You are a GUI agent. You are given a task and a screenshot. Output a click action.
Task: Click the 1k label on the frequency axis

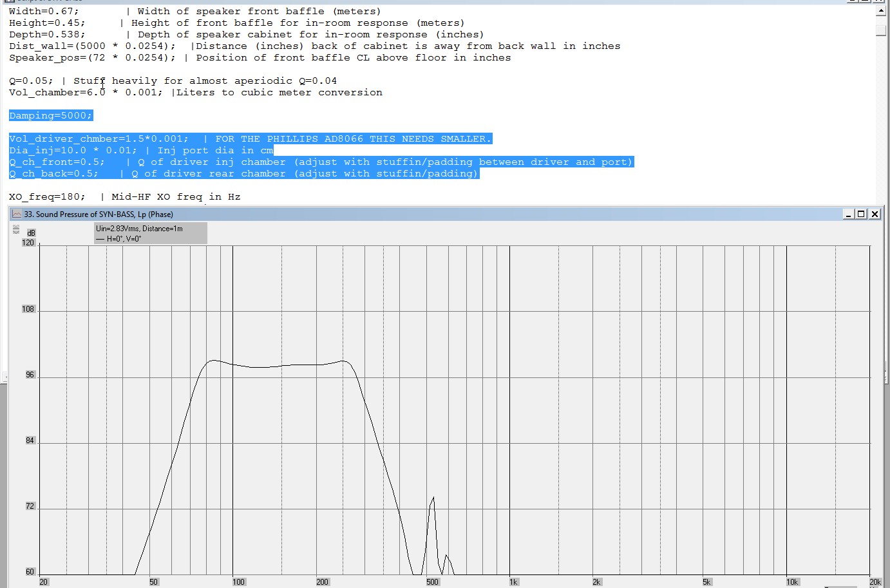pos(513,582)
